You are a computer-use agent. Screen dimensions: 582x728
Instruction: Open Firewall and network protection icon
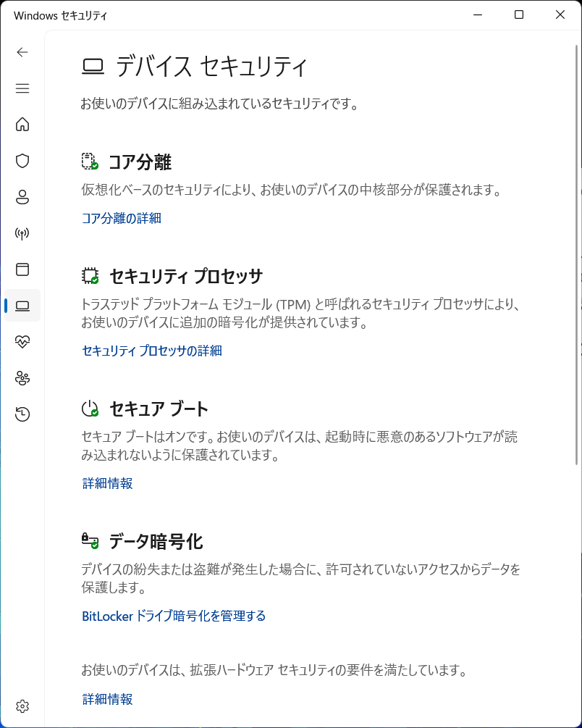pos(22,233)
